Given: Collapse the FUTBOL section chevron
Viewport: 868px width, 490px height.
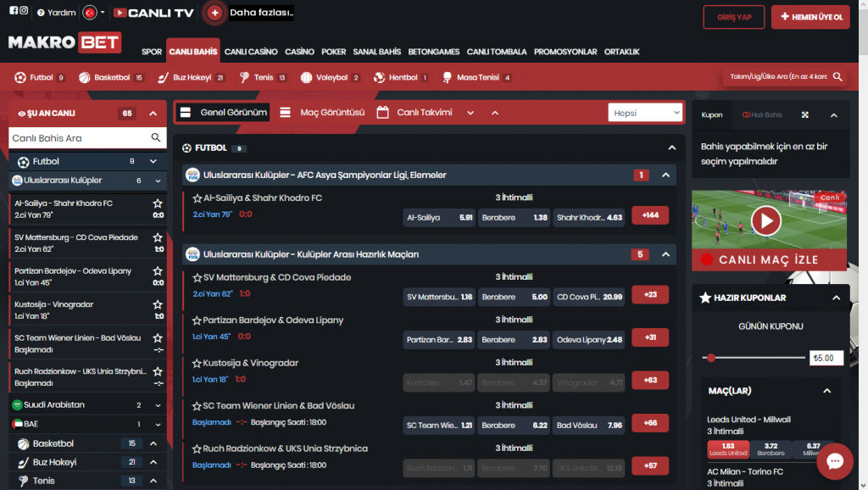Looking at the screenshot, I should pyautogui.click(x=671, y=148).
